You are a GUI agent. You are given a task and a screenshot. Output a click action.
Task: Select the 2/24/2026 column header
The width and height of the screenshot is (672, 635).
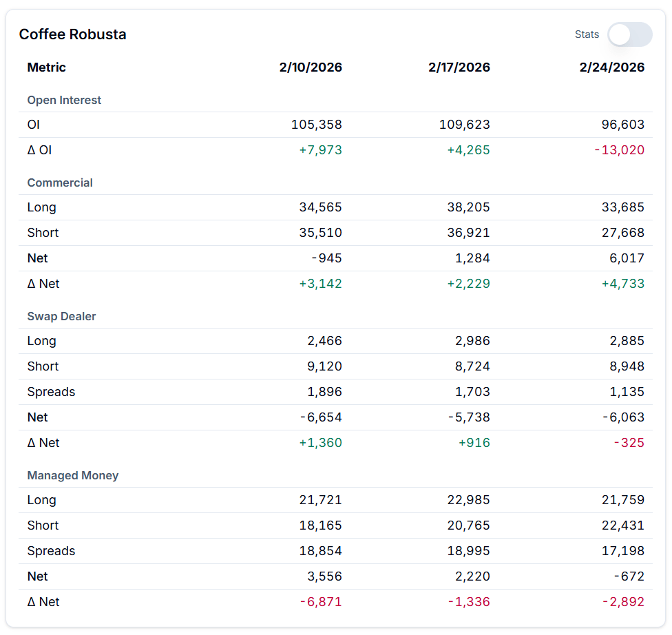612,67
